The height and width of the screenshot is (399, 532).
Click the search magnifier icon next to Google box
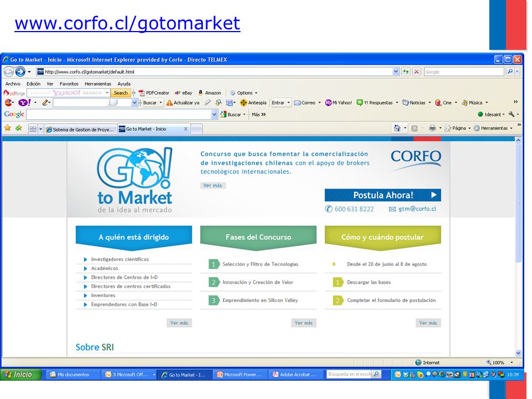pos(510,71)
